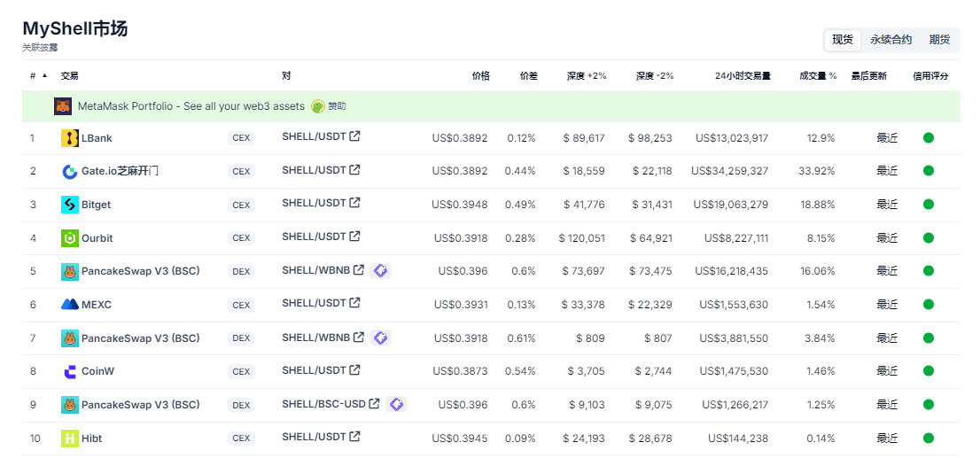Click the green trust score dot for LBank

[x=929, y=138]
